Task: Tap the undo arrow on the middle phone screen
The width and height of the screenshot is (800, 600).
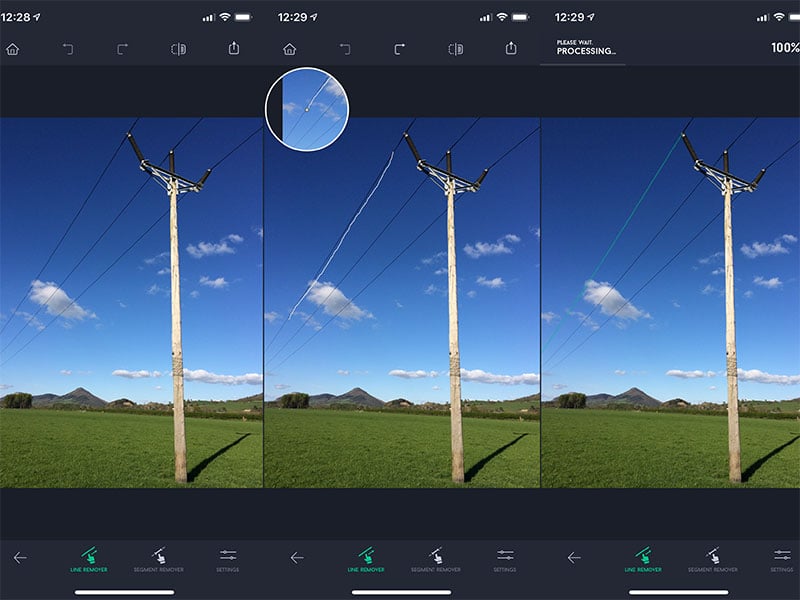Action: point(345,49)
